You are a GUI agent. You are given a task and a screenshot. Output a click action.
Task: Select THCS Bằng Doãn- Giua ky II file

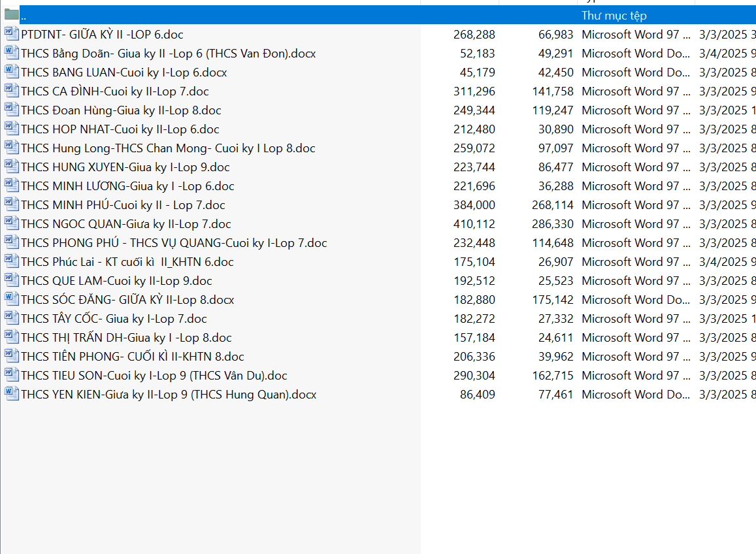pyautogui.click(x=168, y=54)
